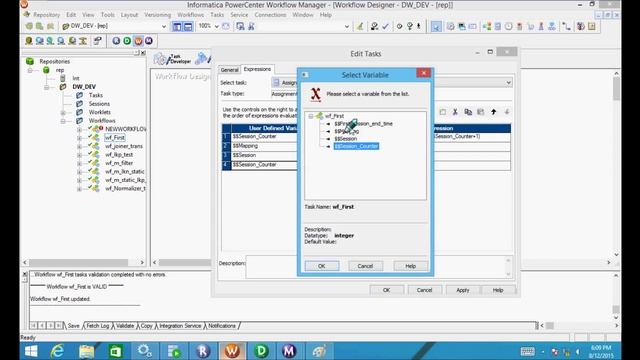Open the DW_DEV repository folder dropdown
The width and height of the screenshot is (640, 360).
[x=164, y=27]
